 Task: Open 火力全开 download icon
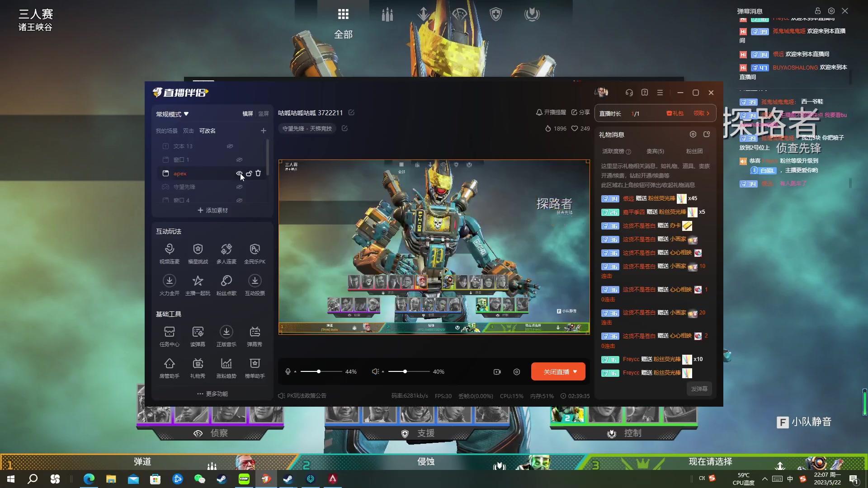point(169,285)
